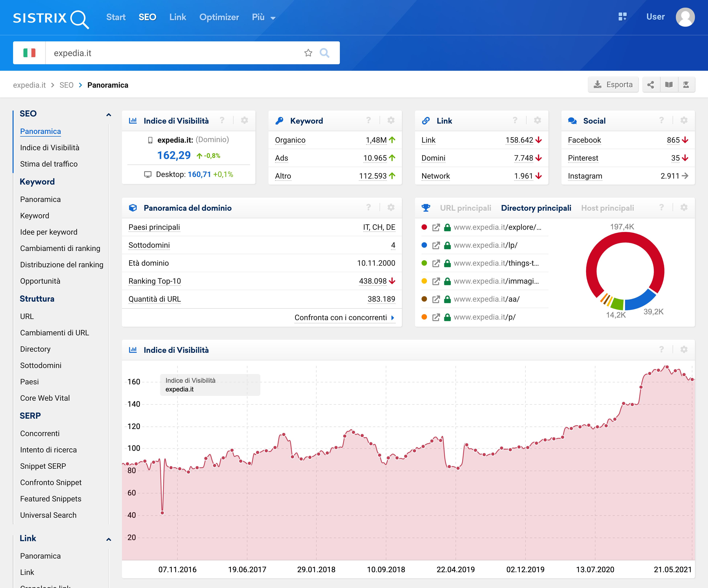Open settings gear of Indice di Visibilità card
Image resolution: width=708 pixels, height=588 pixels.
point(244,120)
